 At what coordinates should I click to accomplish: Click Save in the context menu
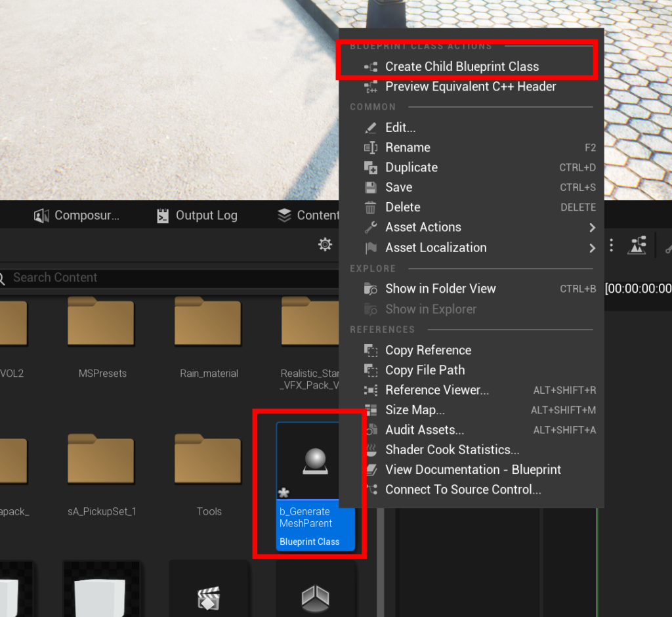[471, 187]
